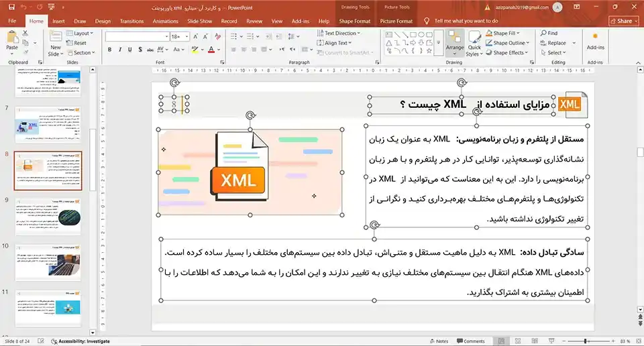Viewport: 644px width, 346px height.
Task: Click the spell check icon in status bar
Action: click(x=41, y=341)
